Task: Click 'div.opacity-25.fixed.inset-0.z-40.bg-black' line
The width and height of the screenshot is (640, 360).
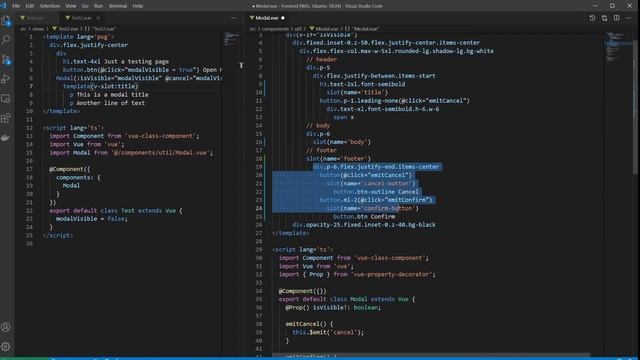Action: (364, 225)
